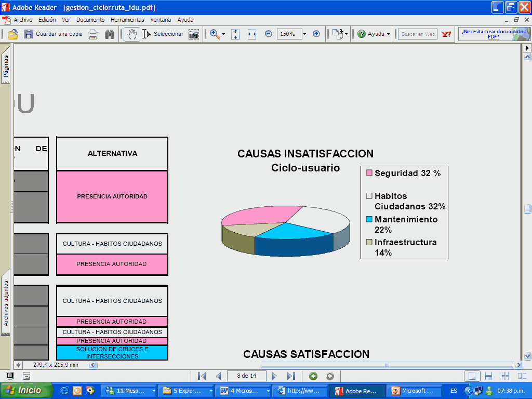Fit page width with the horizontal arrows icon

[x=252, y=34]
